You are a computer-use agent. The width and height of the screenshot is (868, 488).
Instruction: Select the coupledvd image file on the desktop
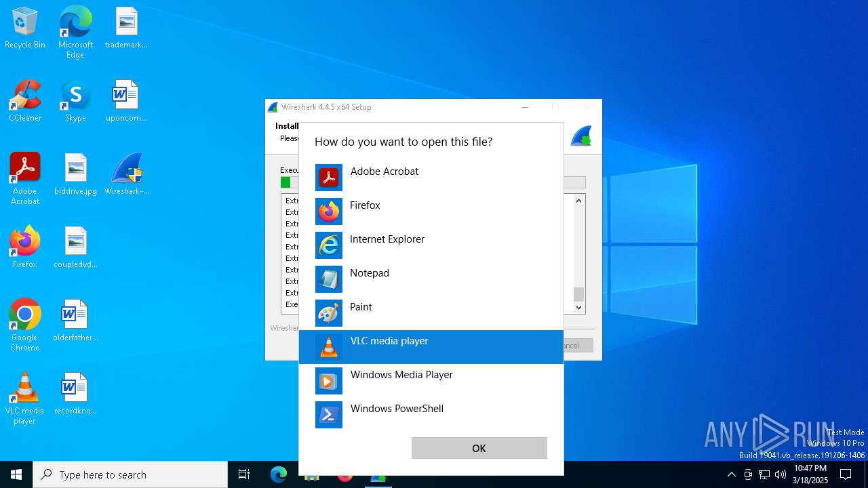pos(75,247)
